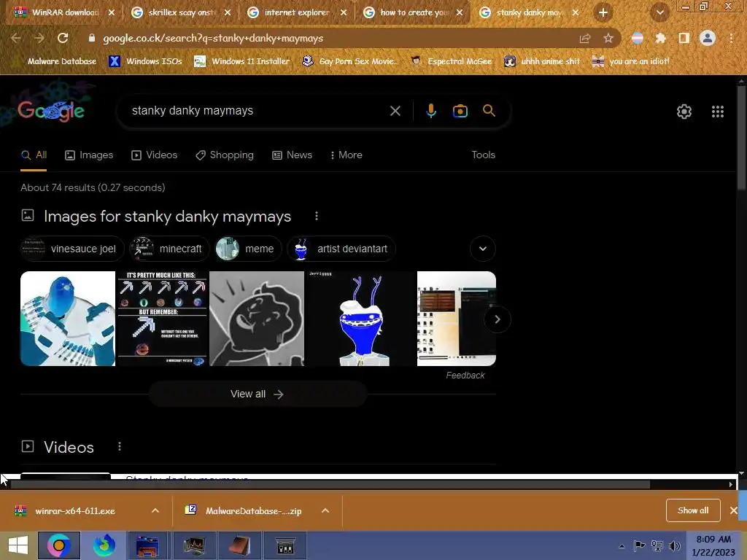Click the Google search input field
Screen dimensions: 747x560
[258, 111]
